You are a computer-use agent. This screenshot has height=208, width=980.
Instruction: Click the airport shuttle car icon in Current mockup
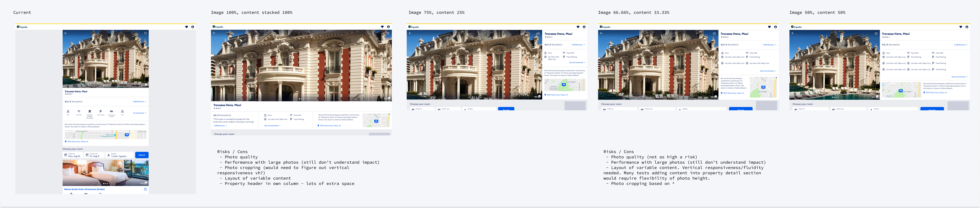click(x=112, y=111)
